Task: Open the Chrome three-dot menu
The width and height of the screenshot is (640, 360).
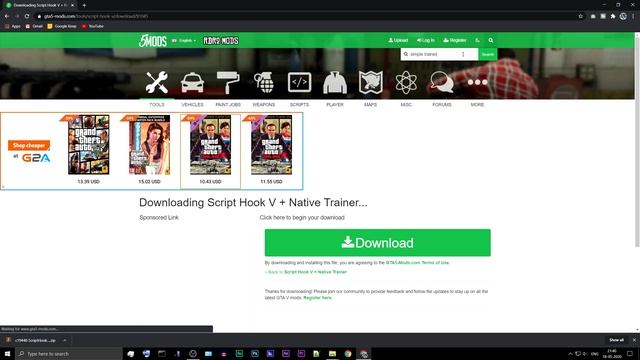Action: pos(633,16)
